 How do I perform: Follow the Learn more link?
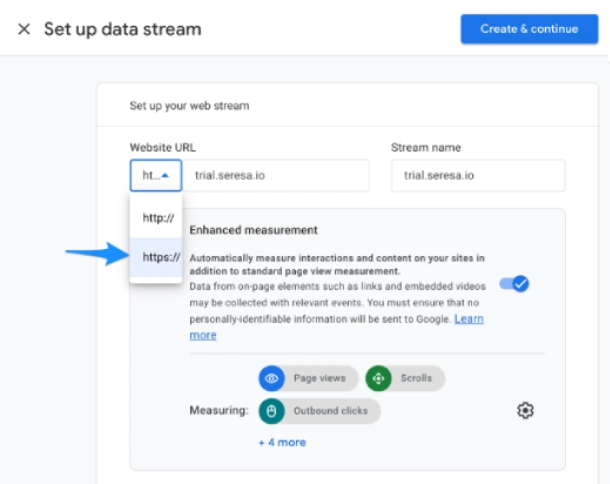click(x=469, y=319)
